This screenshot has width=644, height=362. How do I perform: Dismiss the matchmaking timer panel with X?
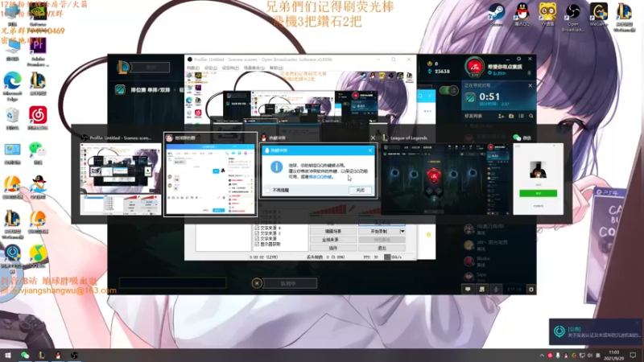530,85
